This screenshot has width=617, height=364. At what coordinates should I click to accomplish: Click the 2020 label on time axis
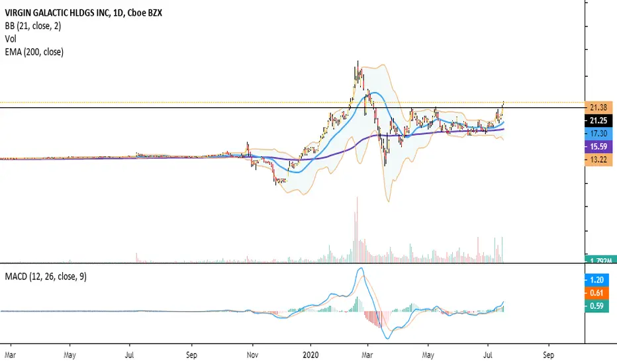pyautogui.click(x=310, y=355)
